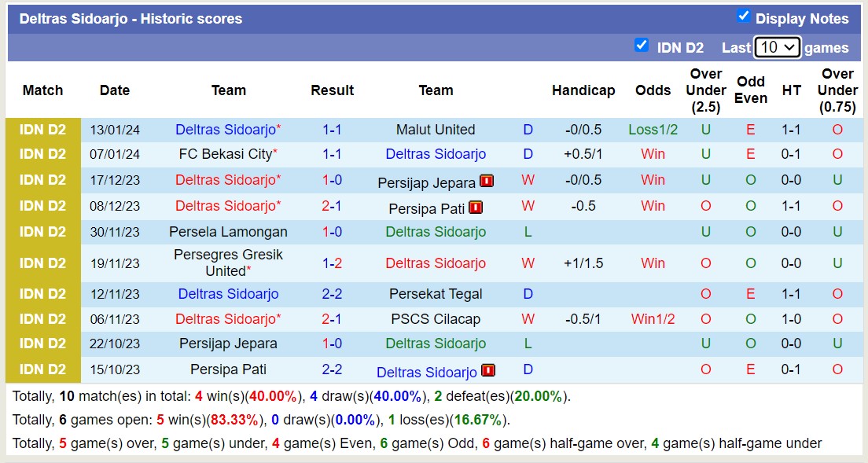
Task: Click IDN D2 league cell for 15/10/23
Action: point(43,369)
